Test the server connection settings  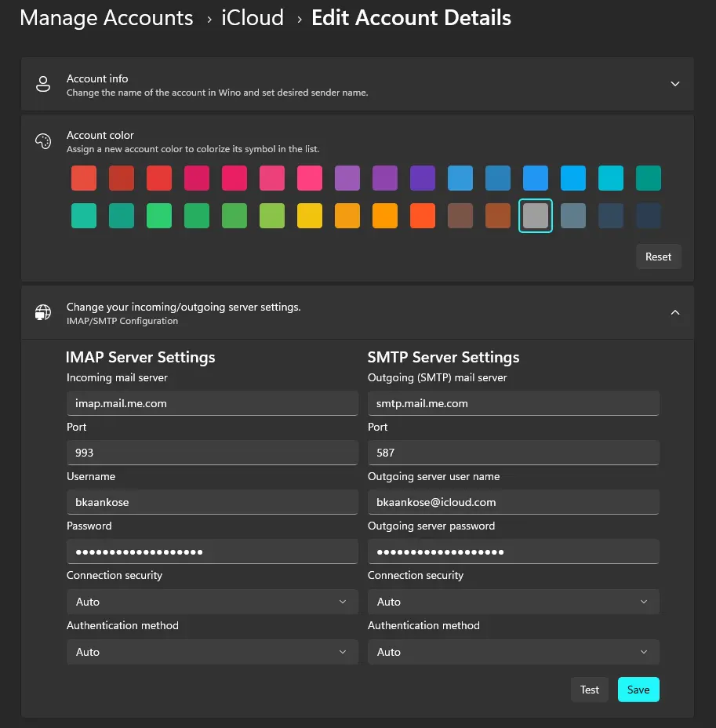pyautogui.click(x=589, y=690)
